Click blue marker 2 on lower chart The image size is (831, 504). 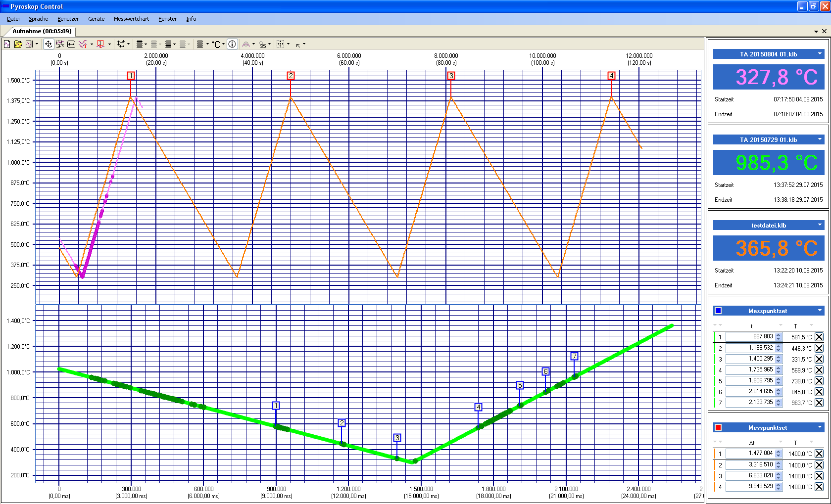[342, 423]
